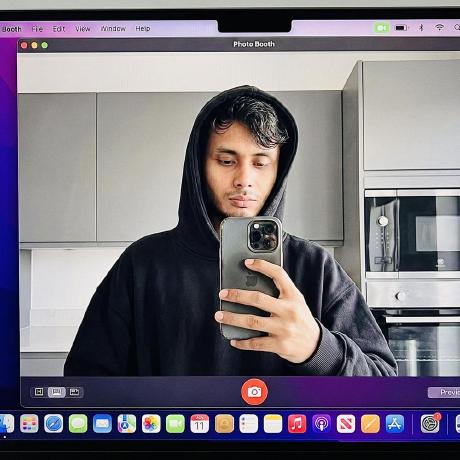Select the four-up quick pictures mode

click(x=39, y=392)
